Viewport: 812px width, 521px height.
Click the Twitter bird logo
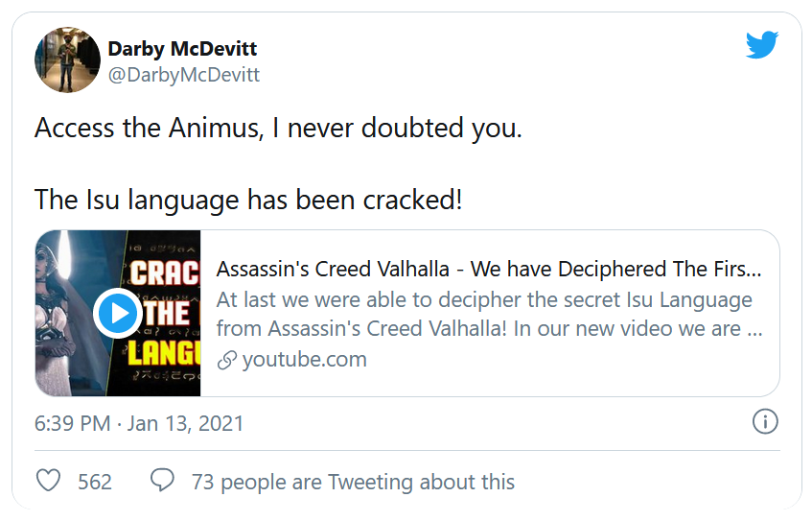tap(762, 45)
